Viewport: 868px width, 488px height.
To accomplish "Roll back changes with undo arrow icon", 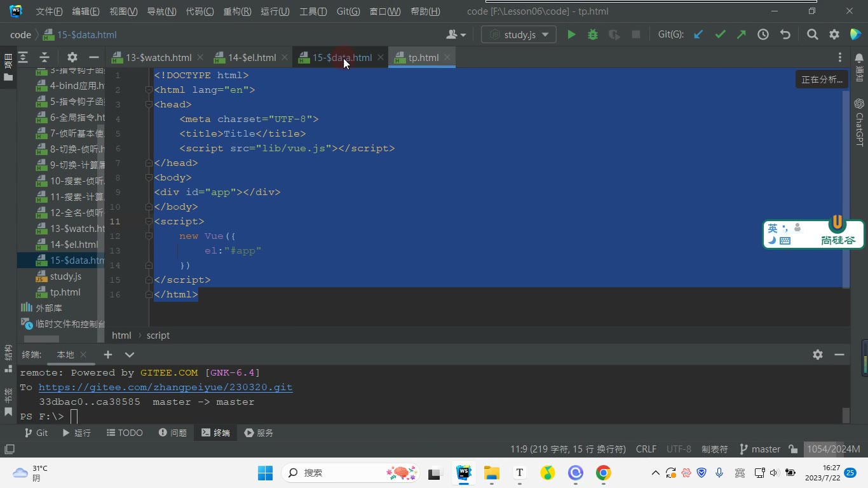I will pyautogui.click(x=785, y=35).
